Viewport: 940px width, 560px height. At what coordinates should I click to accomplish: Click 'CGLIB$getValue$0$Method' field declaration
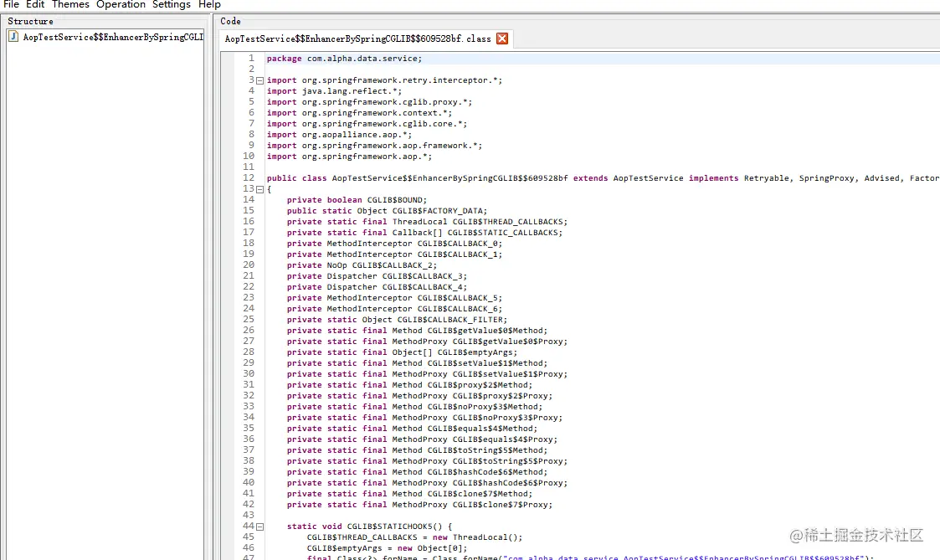[417, 331]
